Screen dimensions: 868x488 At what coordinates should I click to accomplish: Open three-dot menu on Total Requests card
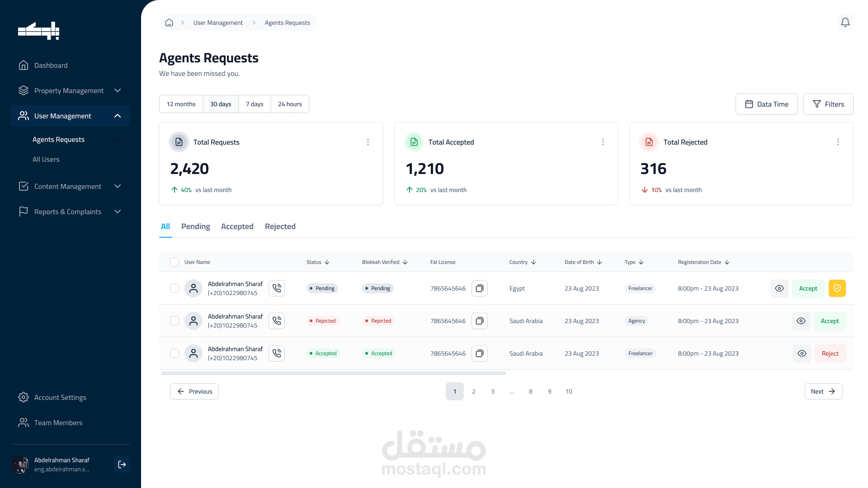(368, 142)
